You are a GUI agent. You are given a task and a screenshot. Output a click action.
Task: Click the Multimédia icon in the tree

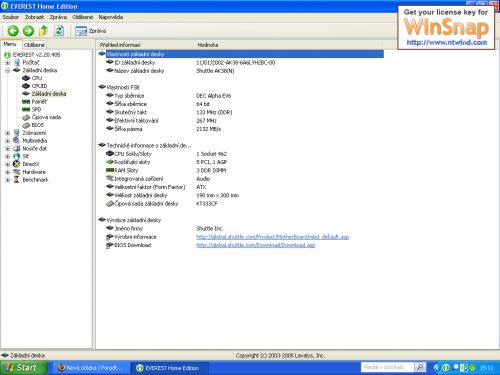coord(17,140)
